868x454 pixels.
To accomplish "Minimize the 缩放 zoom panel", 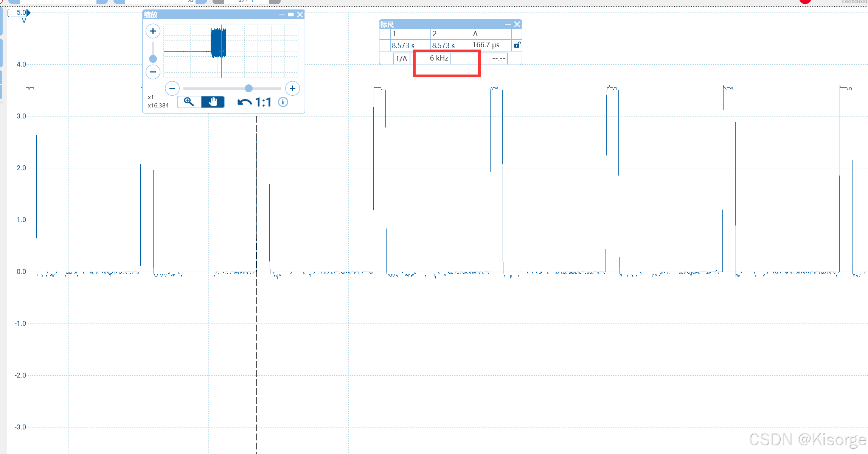I will coord(281,15).
